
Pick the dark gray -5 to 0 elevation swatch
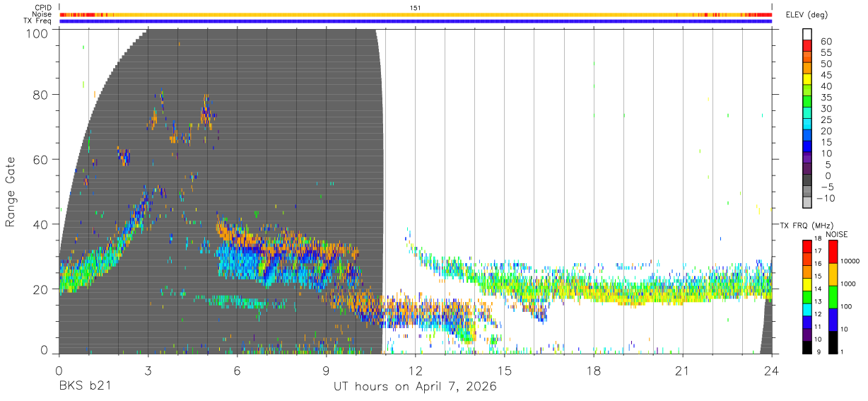coord(808,181)
